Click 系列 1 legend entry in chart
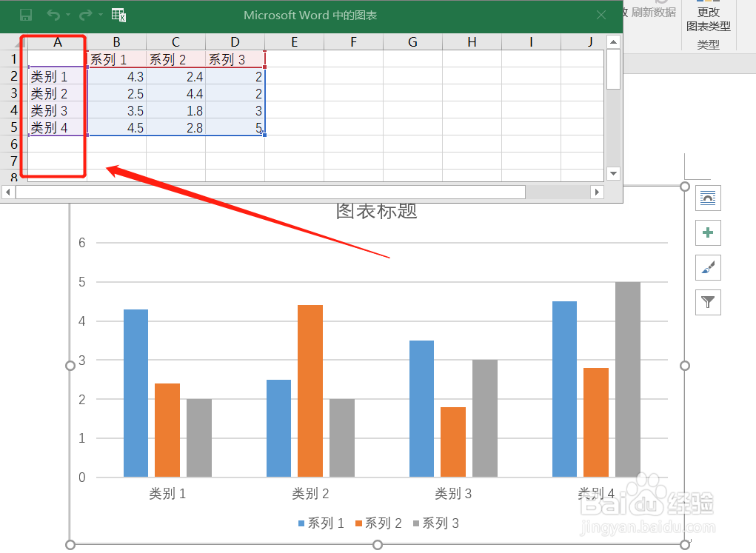The width and height of the screenshot is (756, 553). [x=321, y=523]
